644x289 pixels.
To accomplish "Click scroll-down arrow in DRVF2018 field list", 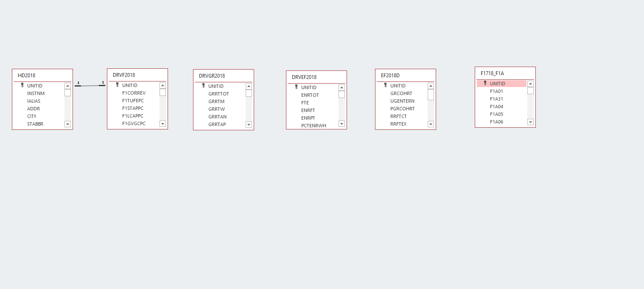I will click(162, 123).
